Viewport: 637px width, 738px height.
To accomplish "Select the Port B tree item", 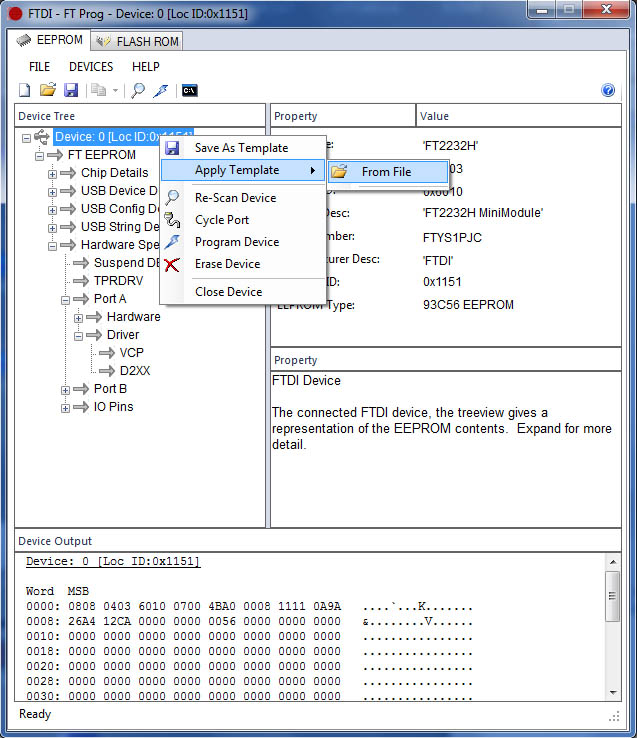I will pos(110,388).
